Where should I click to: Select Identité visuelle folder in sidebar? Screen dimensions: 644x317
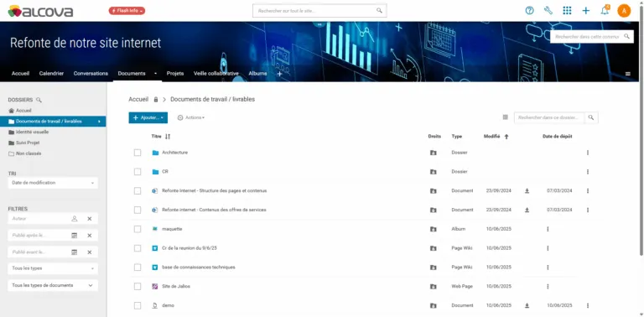[x=32, y=133]
